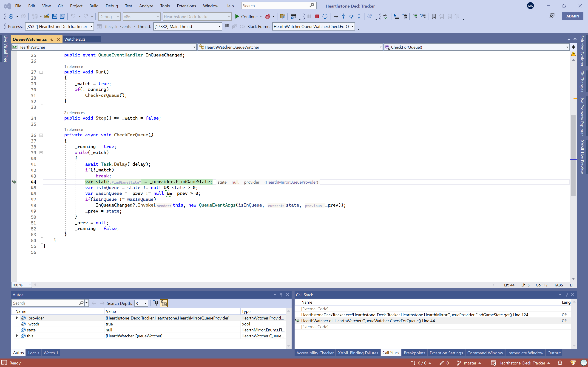Click the notifications bell in status bar

pos(560,363)
